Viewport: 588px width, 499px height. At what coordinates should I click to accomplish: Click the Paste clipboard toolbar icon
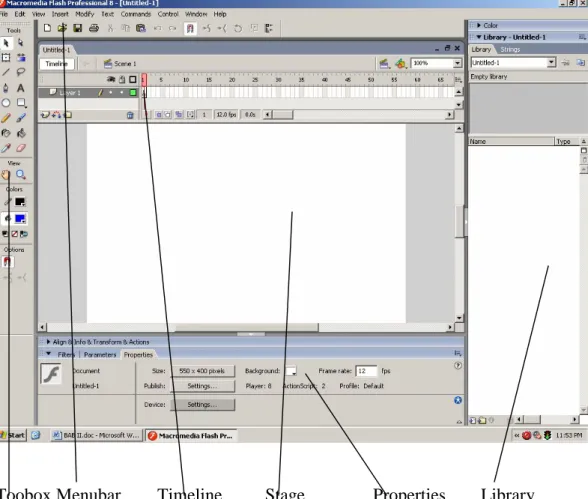[x=141, y=28]
